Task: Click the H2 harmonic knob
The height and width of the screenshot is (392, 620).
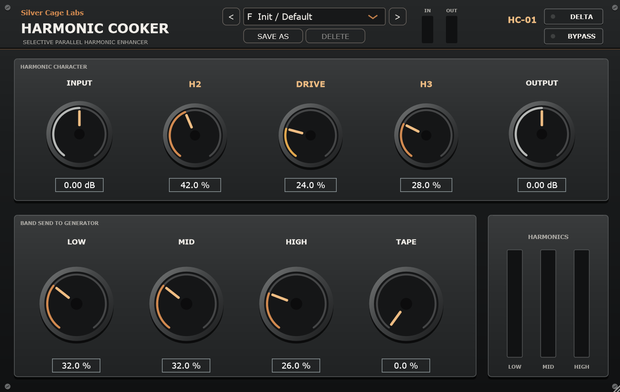Action: pos(195,135)
